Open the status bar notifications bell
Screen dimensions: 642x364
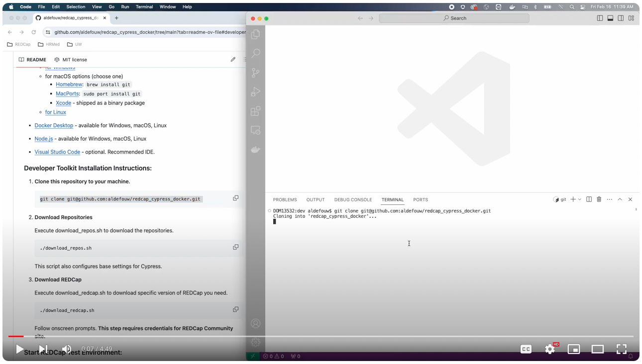[631, 356]
